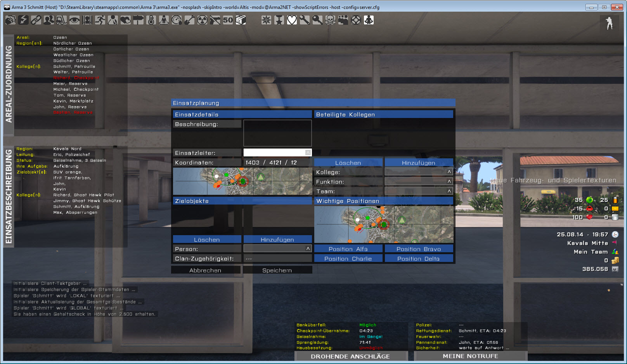The height and width of the screenshot is (364, 627).
Task: Click the clock icon beside date
Action: (x=615, y=234)
